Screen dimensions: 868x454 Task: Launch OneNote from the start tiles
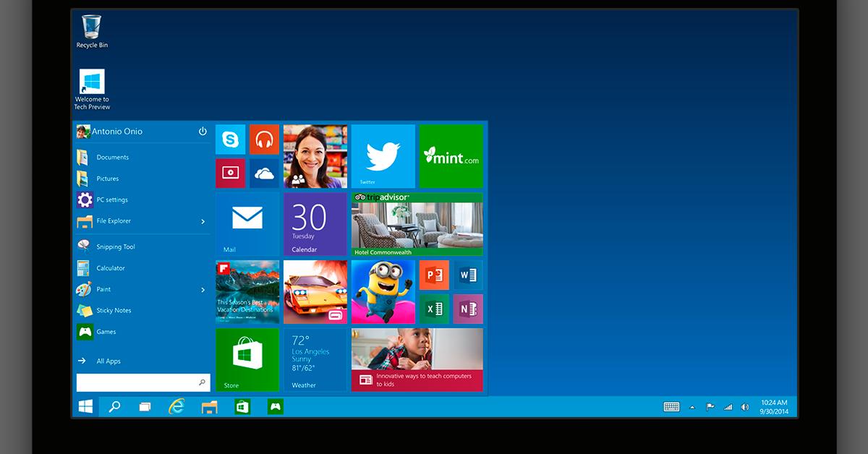(468, 309)
